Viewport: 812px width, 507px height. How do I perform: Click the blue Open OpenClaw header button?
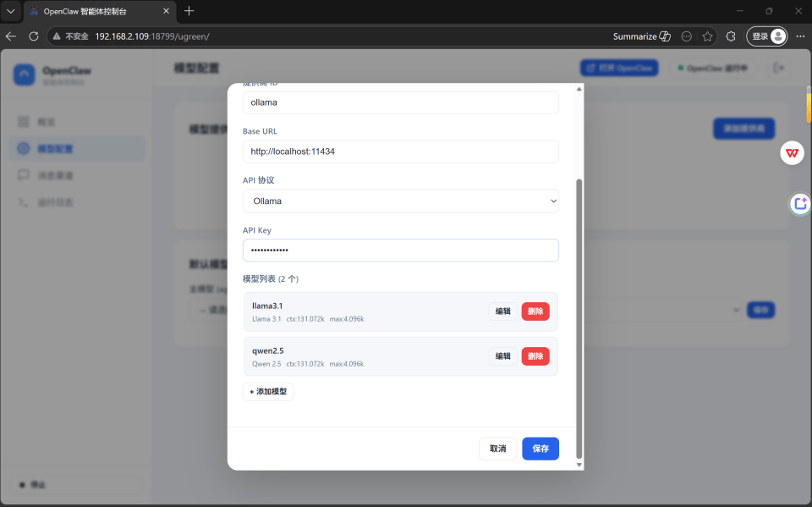click(x=619, y=68)
